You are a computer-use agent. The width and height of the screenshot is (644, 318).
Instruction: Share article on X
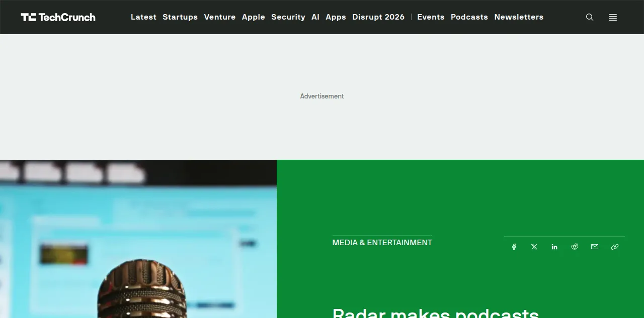click(534, 247)
